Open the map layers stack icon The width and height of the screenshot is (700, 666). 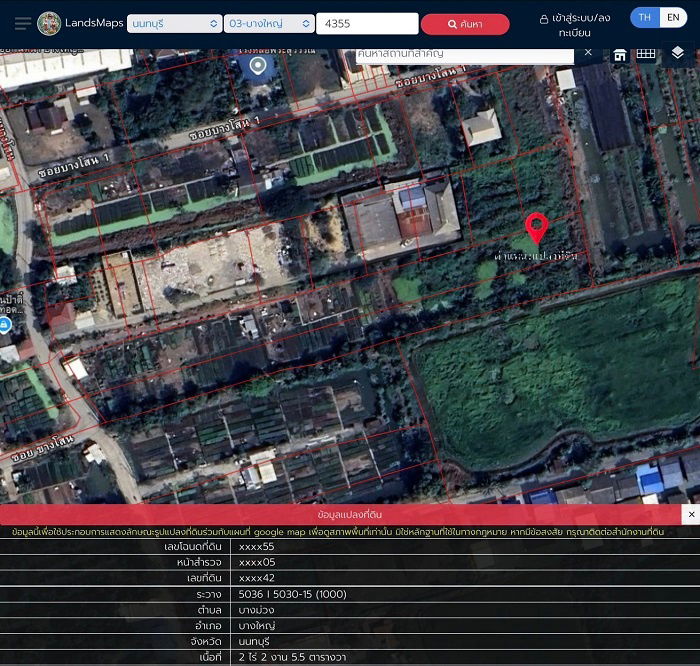pos(678,53)
